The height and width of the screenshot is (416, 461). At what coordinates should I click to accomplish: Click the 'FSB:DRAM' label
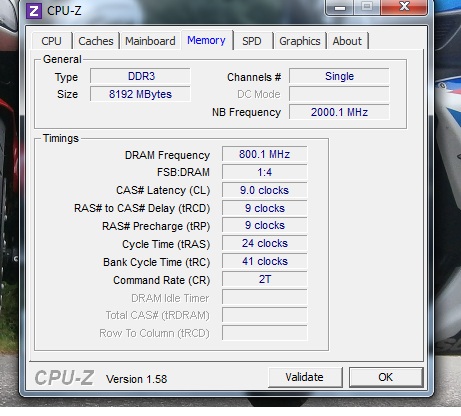pos(183,172)
